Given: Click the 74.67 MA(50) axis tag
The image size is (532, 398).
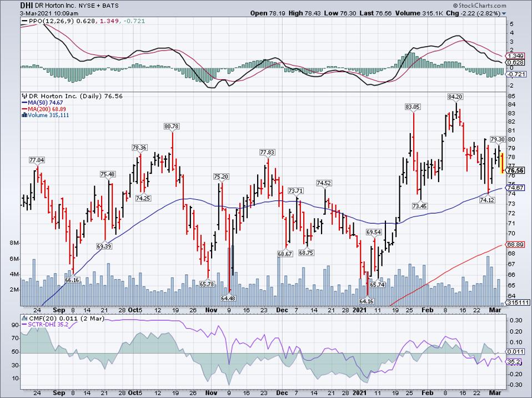Looking at the screenshot, I should tap(515, 188).
